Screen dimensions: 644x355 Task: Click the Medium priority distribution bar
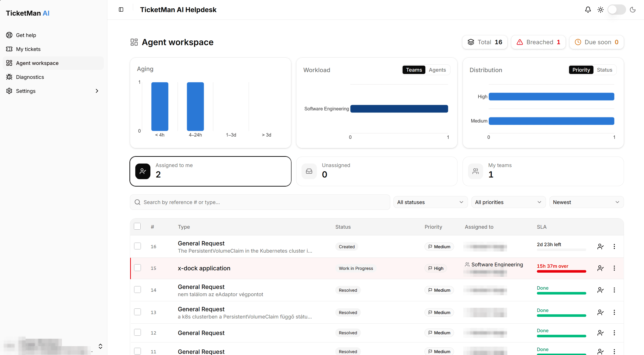[x=551, y=121]
